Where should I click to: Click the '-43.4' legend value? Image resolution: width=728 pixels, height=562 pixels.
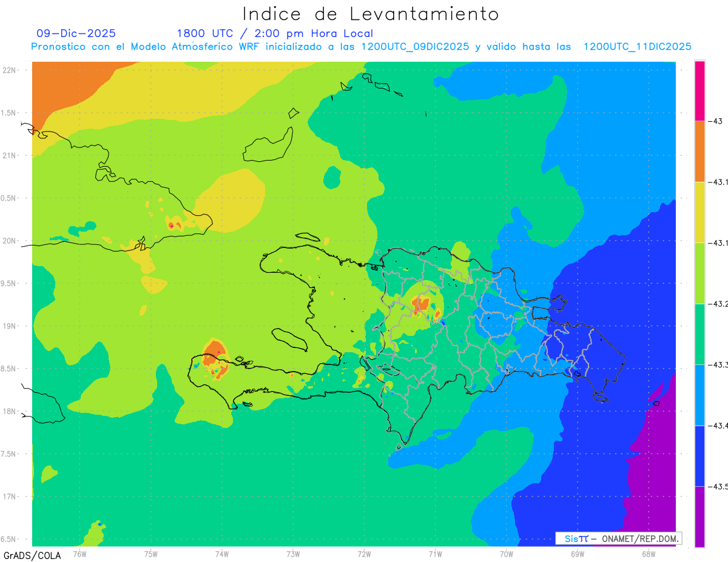(719, 426)
